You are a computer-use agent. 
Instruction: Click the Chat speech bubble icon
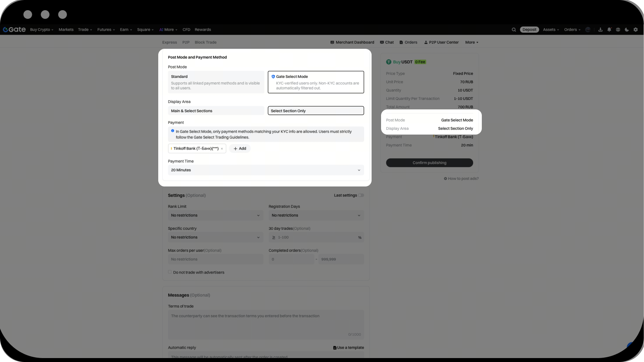pos(382,42)
